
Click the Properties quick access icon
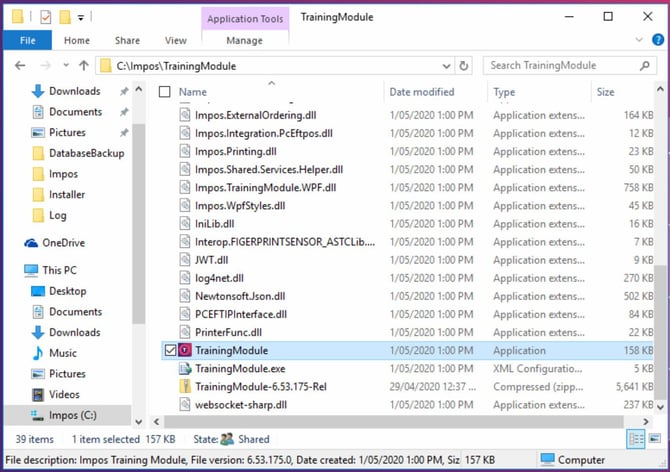(45, 17)
